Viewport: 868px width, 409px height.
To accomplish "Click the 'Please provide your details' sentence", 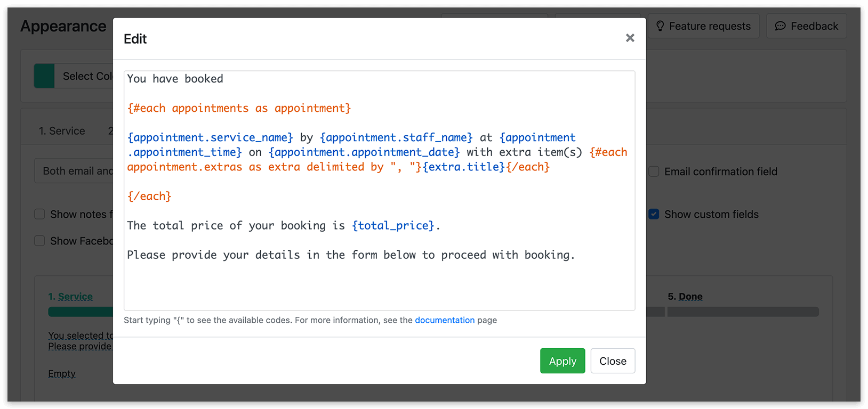I will [x=351, y=255].
